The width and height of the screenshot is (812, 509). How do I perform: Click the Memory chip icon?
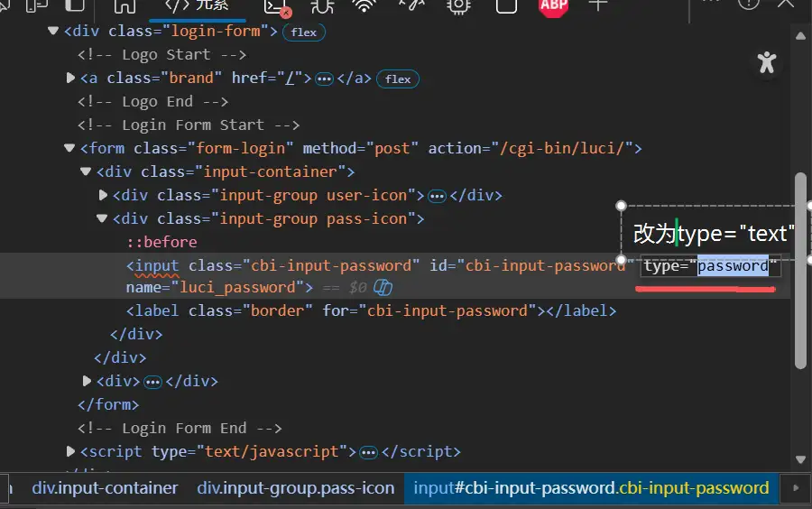(x=458, y=5)
